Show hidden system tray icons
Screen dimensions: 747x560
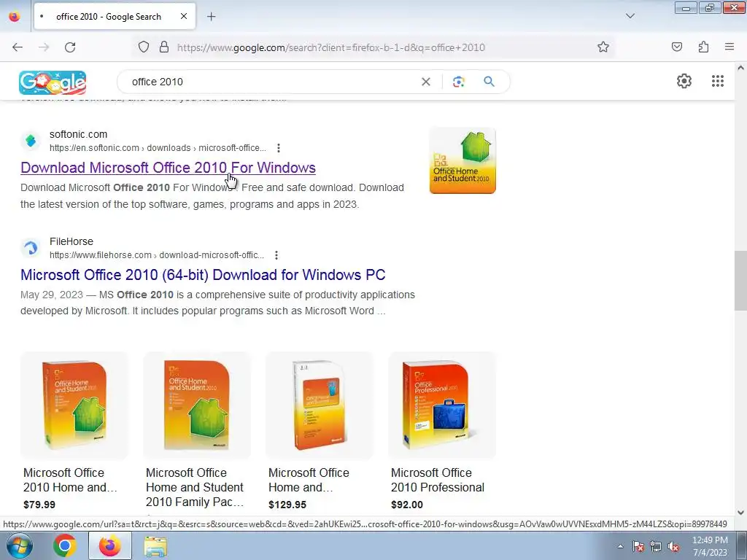(620, 546)
